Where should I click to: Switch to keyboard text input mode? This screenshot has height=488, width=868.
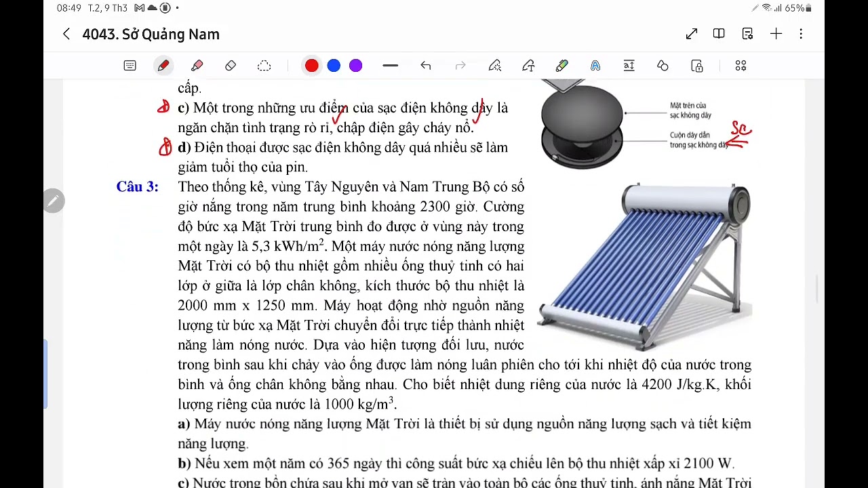coord(130,66)
